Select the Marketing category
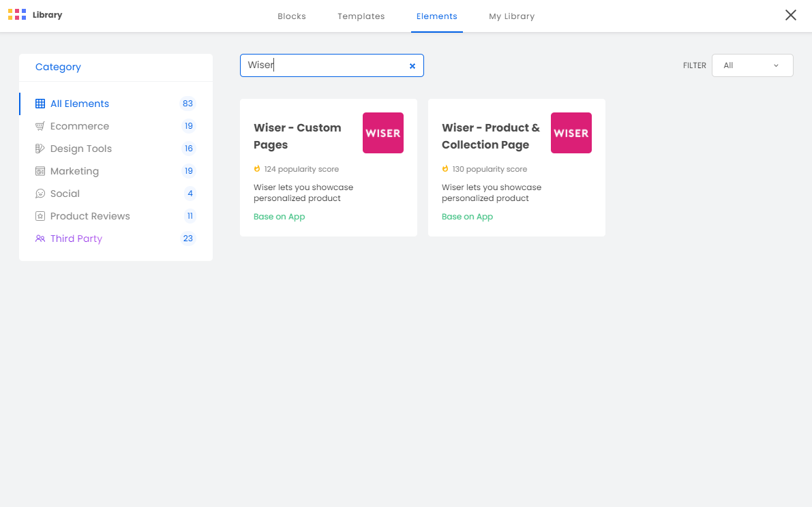The height and width of the screenshot is (507, 812). coord(116,171)
